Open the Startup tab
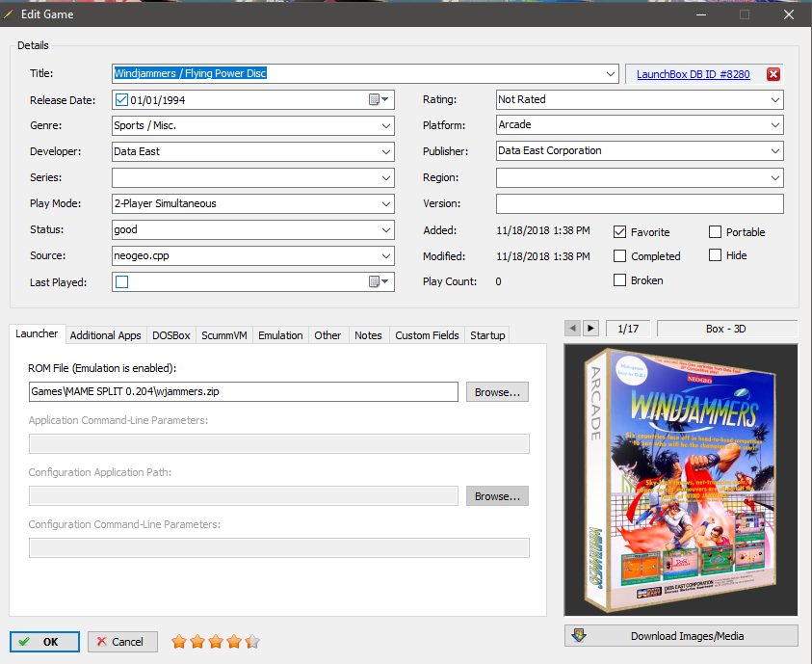Image resolution: width=812 pixels, height=664 pixels. [487, 335]
